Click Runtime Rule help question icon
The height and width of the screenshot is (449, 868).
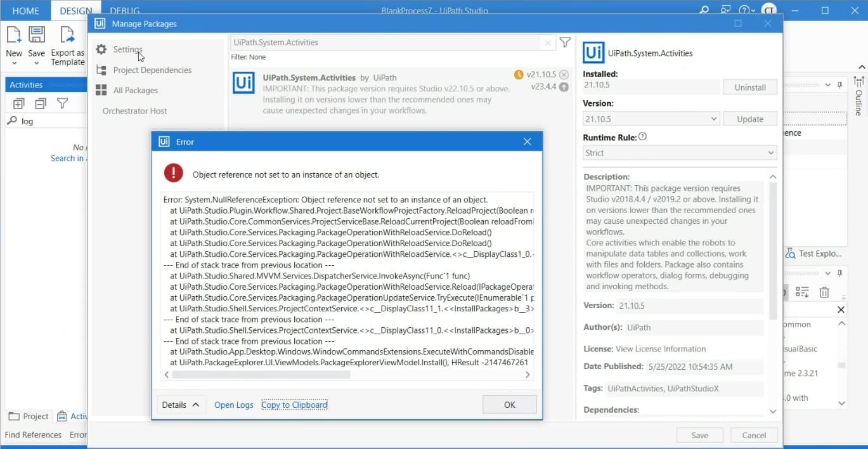(x=642, y=137)
